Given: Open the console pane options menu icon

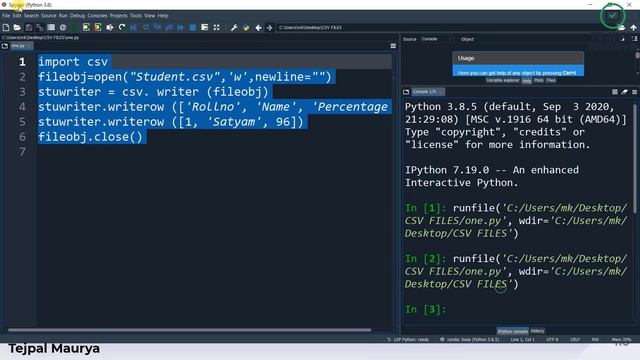Looking at the screenshot, I should tap(634, 92).
